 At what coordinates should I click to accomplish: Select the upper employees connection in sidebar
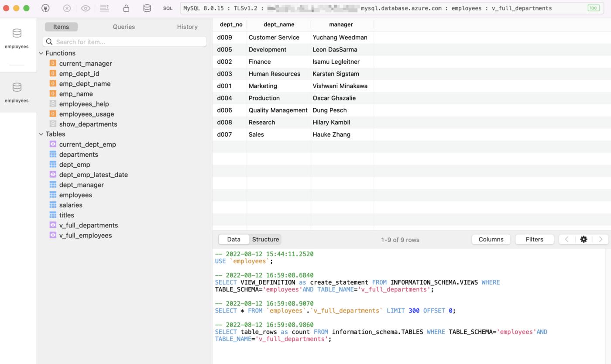pyautogui.click(x=17, y=38)
